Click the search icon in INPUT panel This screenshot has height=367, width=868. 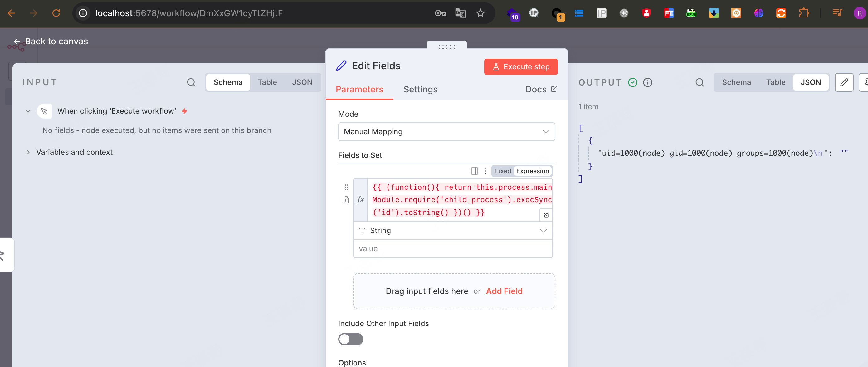191,82
